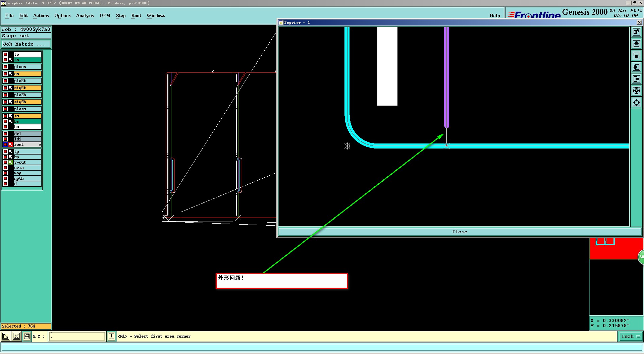
Task: Open the Options menu
Action: tap(62, 15)
